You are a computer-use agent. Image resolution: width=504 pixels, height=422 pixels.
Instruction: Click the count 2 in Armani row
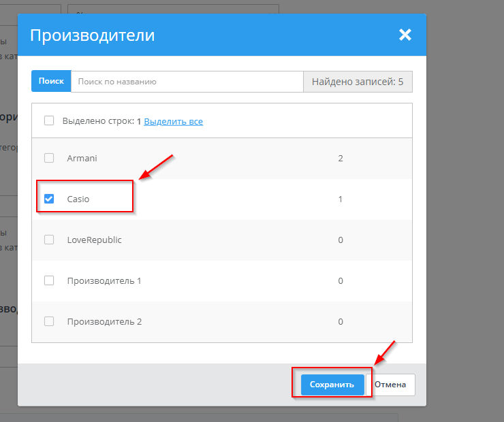pyautogui.click(x=341, y=158)
